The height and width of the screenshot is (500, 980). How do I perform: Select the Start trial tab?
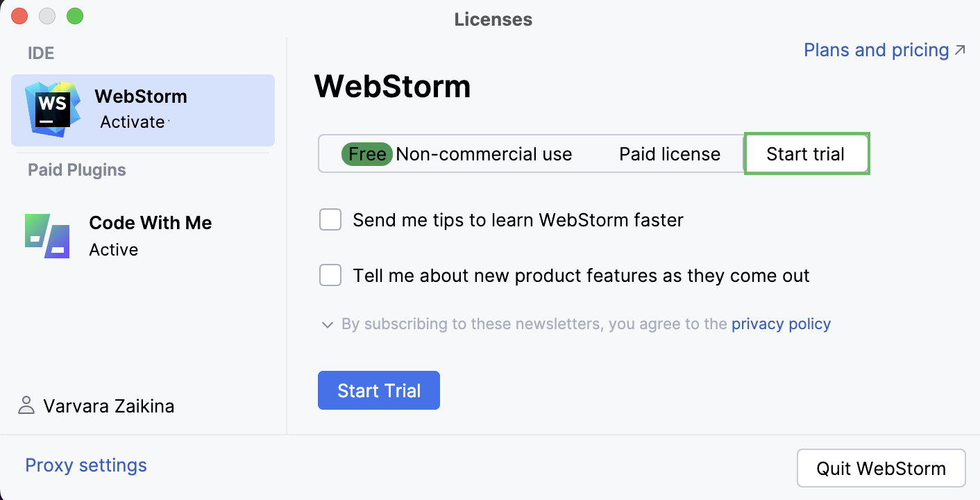(806, 154)
